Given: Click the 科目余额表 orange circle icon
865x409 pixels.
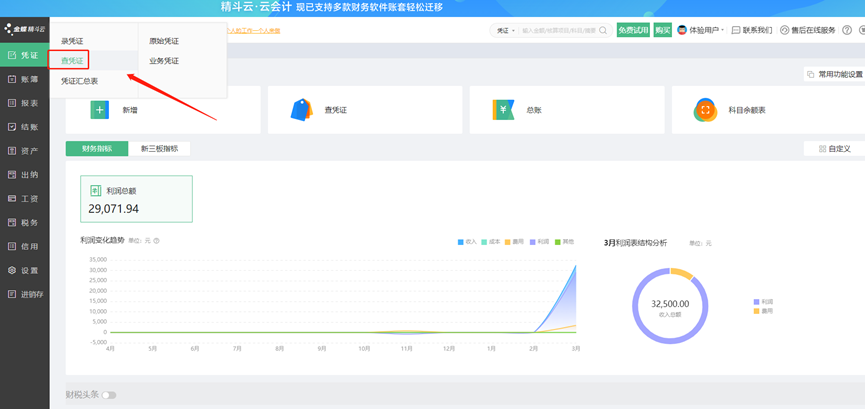Looking at the screenshot, I should (x=705, y=110).
